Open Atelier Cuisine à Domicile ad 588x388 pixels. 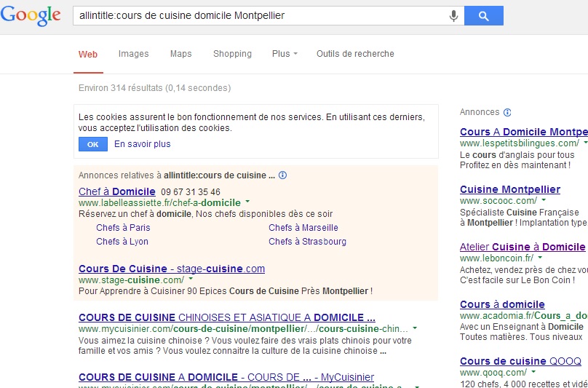point(523,247)
